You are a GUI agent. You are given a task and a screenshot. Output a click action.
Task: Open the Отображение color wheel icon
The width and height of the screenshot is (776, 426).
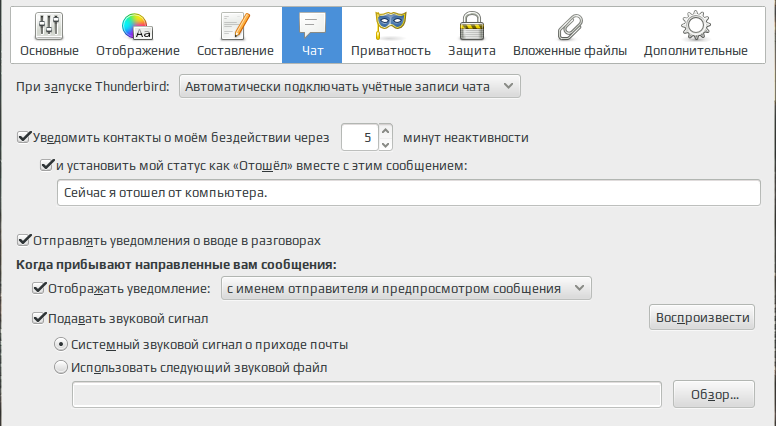(137, 26)
